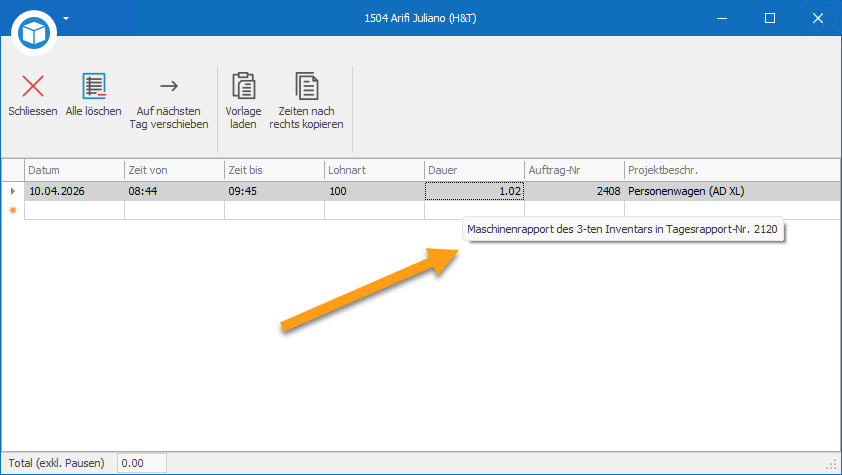Screen dimensions: 842x475
Task: Click the Alle löschen toolbar icon
Action: point(93,86)
